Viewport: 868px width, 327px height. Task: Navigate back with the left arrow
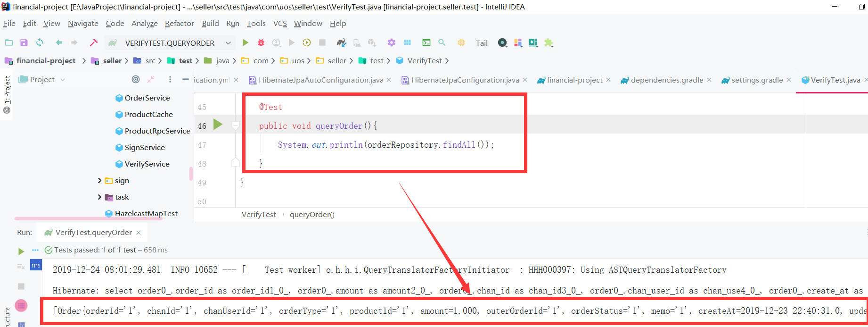point(59,42)
